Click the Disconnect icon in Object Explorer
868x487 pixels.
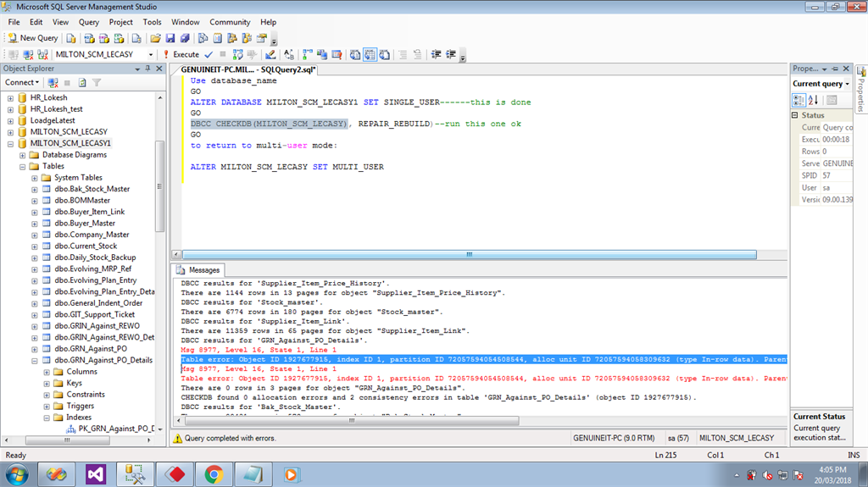53,82
